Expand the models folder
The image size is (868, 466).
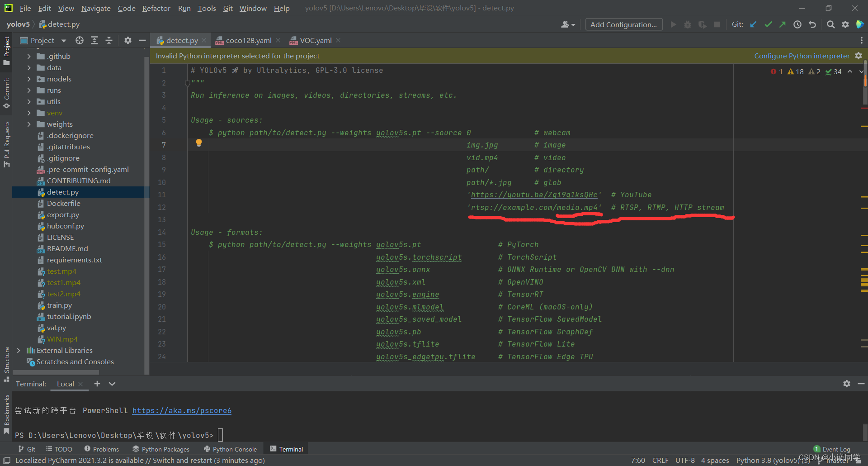click(29, 79)
